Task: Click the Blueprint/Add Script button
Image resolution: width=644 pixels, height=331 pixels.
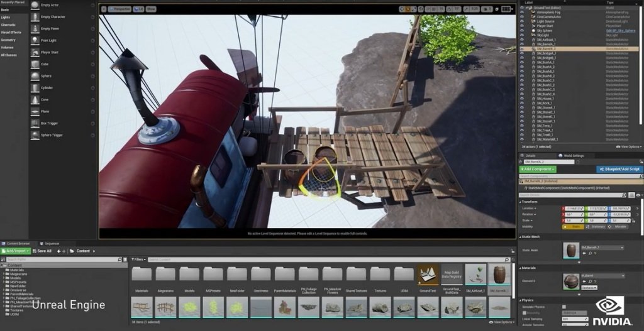Action: pos(619,169)
